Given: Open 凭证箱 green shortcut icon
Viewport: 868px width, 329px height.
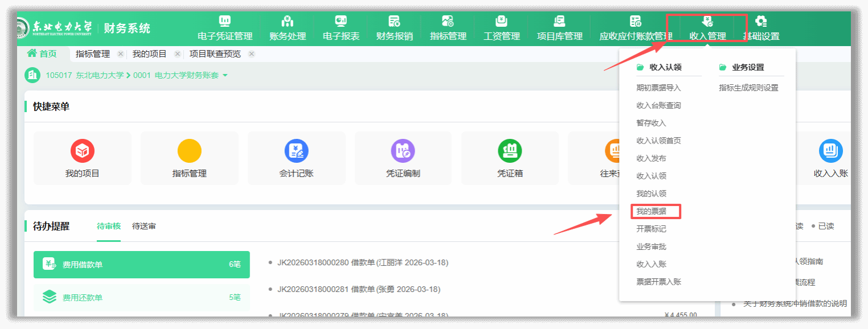Looking at the screenshot, I should 510,151.
